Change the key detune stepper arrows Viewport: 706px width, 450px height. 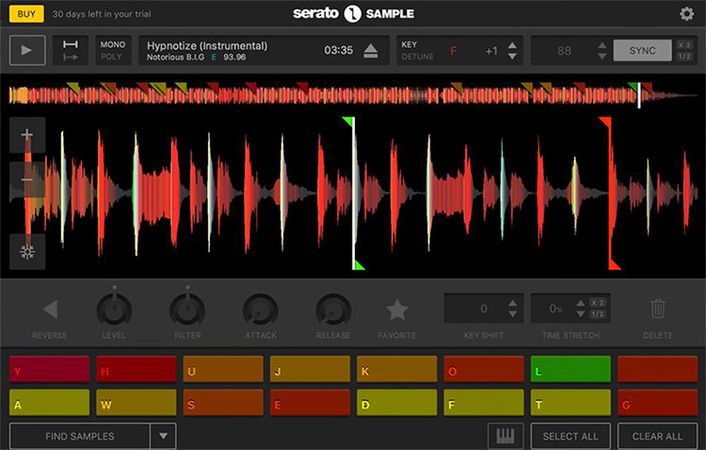pos(513,51)
